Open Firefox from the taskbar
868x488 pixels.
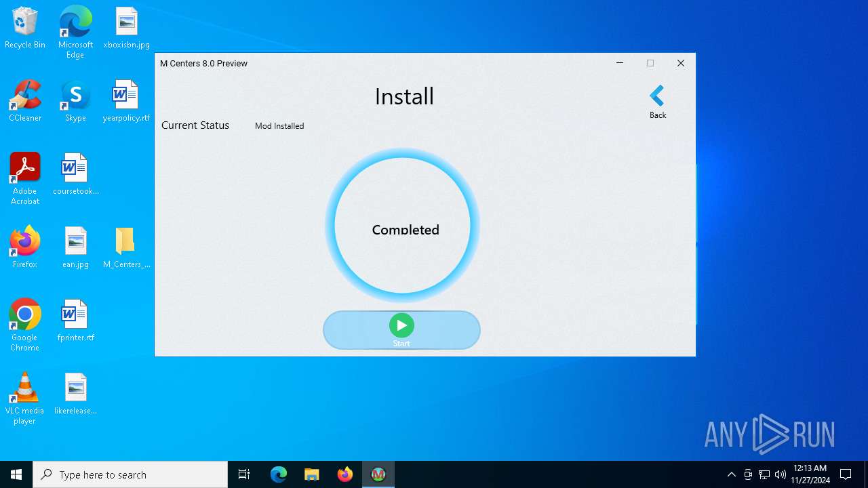(x=345, y=474)
